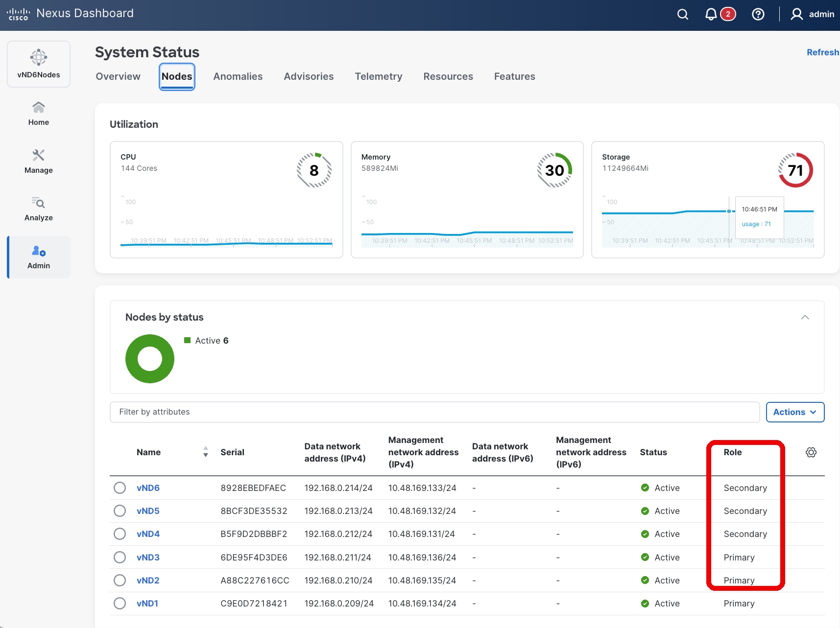The width and height of the screenshot is (840, 628).
Task: Open the vND2 node link
Action: [x=148, y=581]
